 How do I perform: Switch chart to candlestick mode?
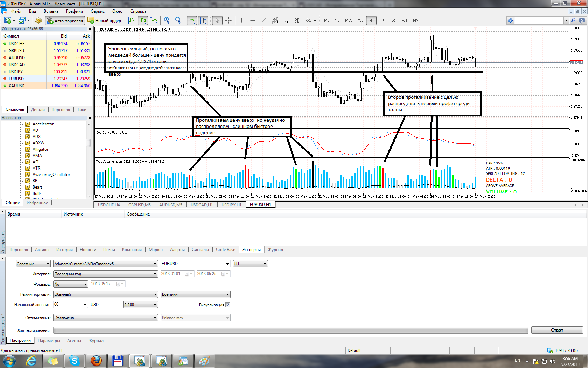coord(143,20)
